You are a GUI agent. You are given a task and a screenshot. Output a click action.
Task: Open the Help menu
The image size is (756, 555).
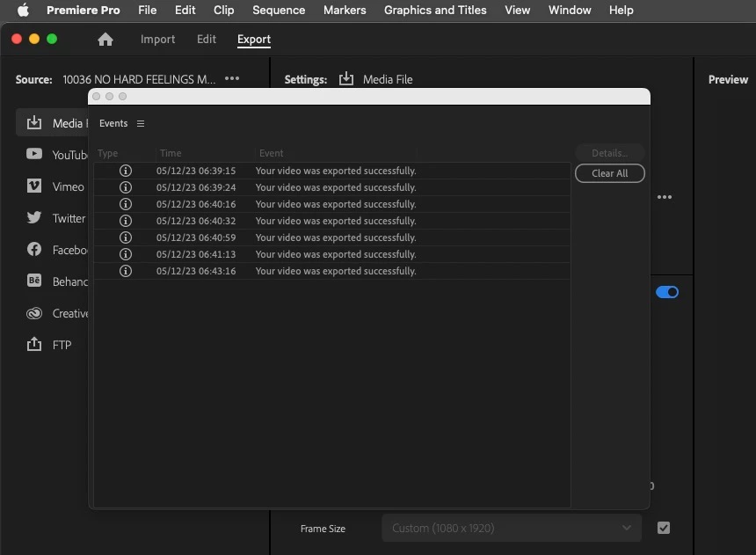pyautogui.click(x=621, y=11)
